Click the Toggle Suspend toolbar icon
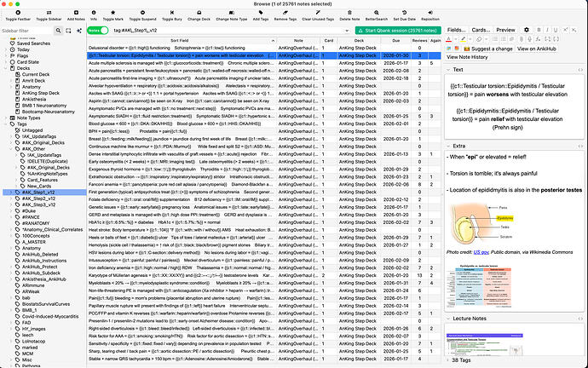This screenshot has height=368, width=588. pyautogui.click(x=142, y=13)
